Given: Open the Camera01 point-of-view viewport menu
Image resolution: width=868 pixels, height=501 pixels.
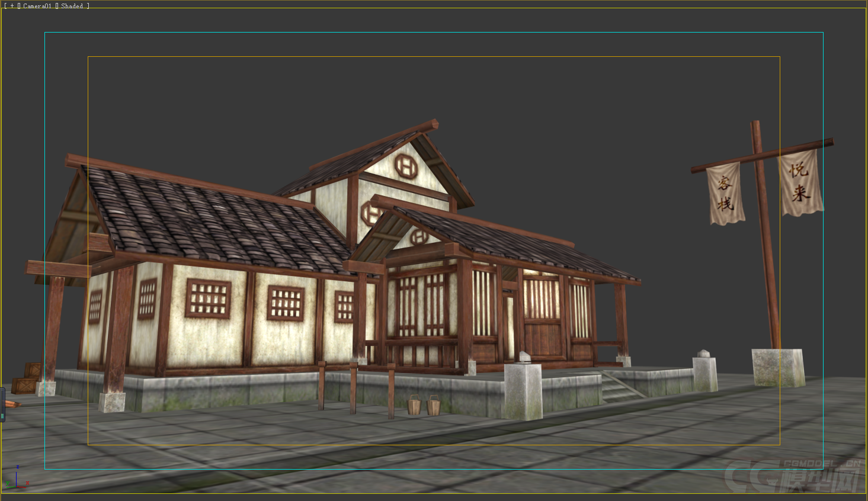Looking at the screenshot, I should (37, 5).
